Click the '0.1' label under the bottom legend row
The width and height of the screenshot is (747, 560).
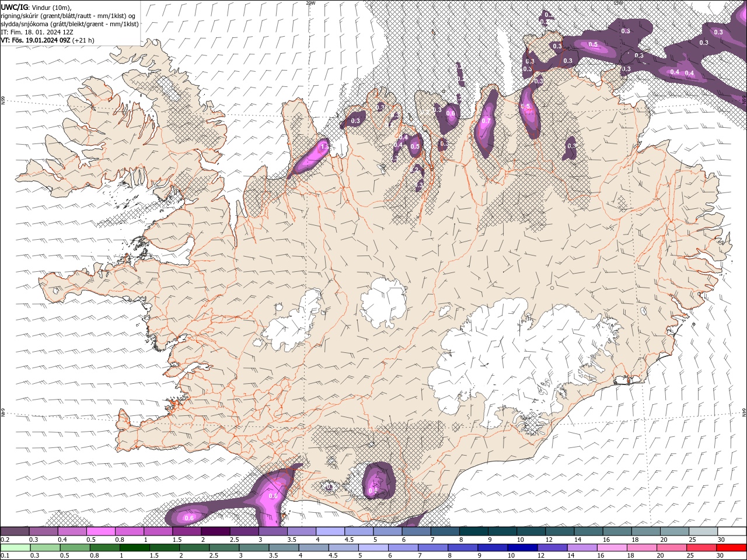[x=5, y=556]
